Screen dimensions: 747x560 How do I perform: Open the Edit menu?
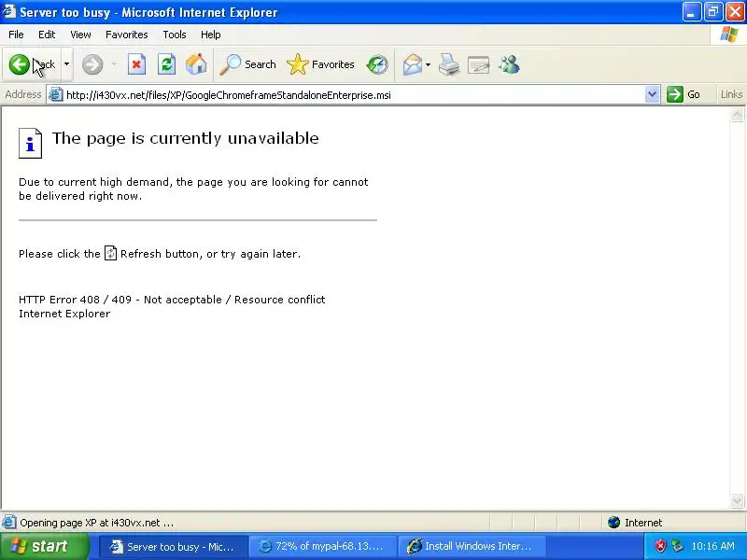coord(47,35)
